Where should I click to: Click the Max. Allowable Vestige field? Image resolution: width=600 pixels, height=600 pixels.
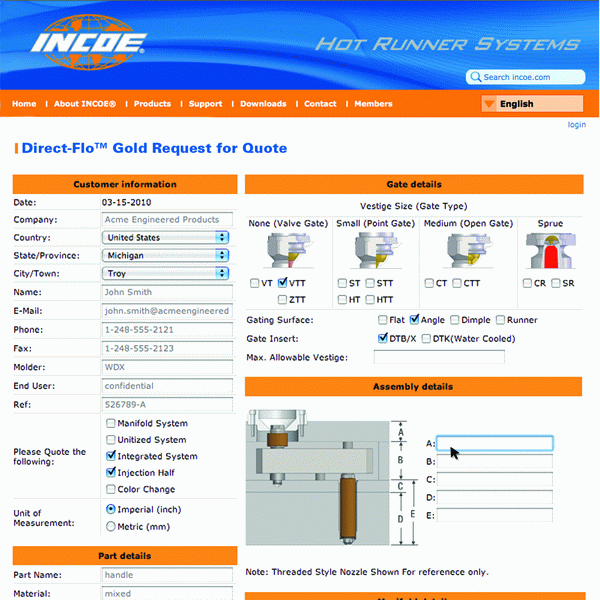pyautogui.click(x=439, y=357)
